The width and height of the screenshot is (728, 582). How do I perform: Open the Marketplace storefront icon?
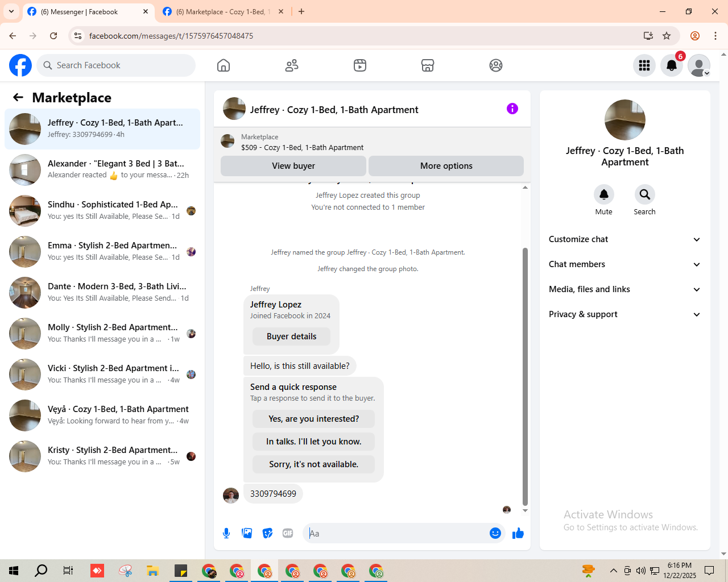click(x=428, y=65)
